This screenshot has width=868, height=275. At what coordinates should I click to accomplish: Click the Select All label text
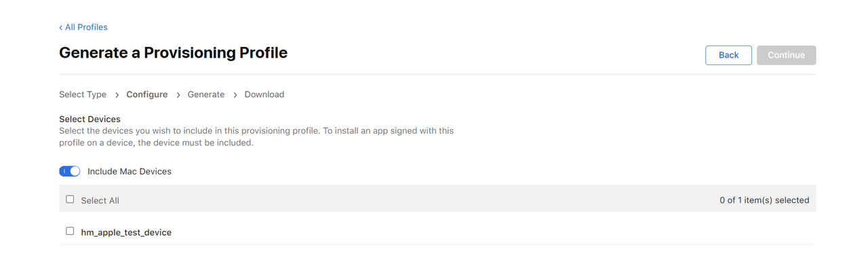tap(100, 200)
